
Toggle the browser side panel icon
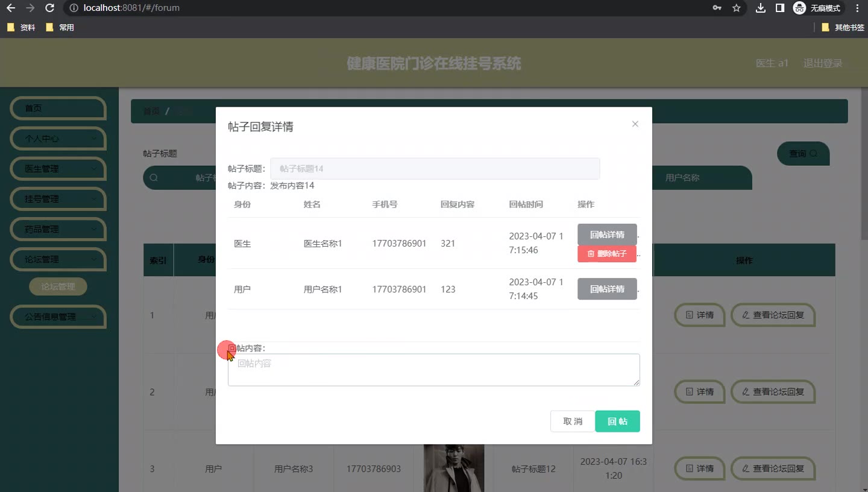point(779,8)
